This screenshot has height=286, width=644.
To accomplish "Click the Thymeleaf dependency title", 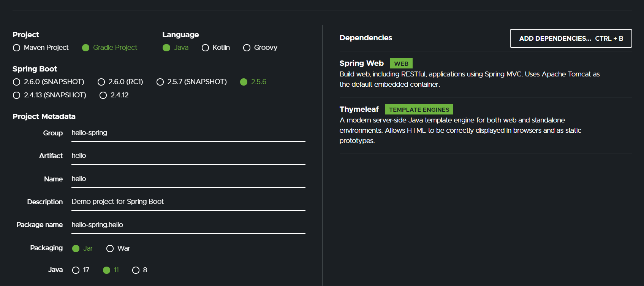I will click(x=359, y=109).
